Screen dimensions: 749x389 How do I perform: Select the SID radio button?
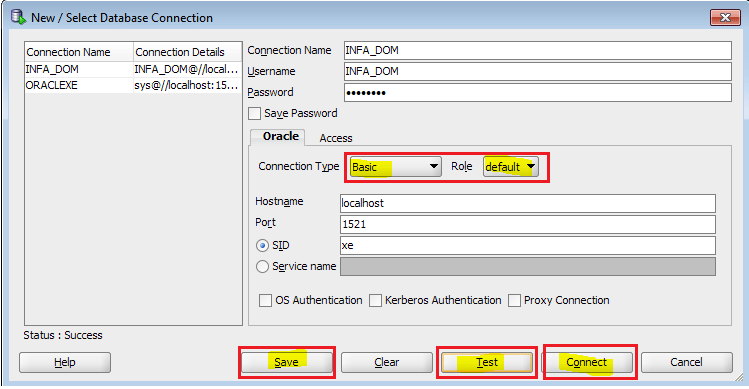[x=262, y=246]
